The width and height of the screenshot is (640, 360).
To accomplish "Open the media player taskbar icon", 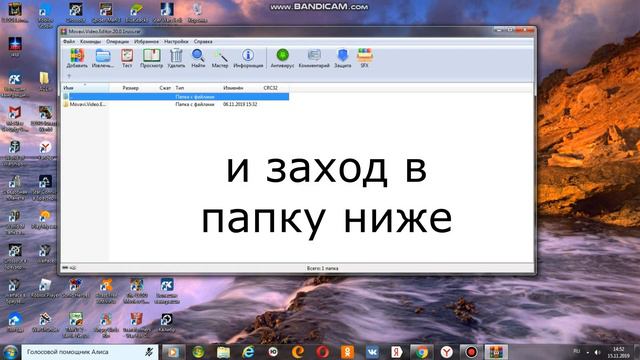I will click(173, 352).
